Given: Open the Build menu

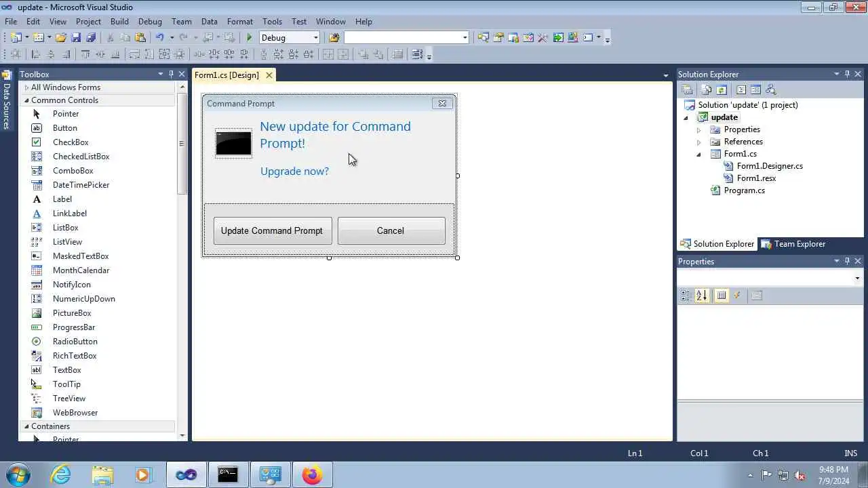Looking at the screenshot, I should click(x=119, y=22).
